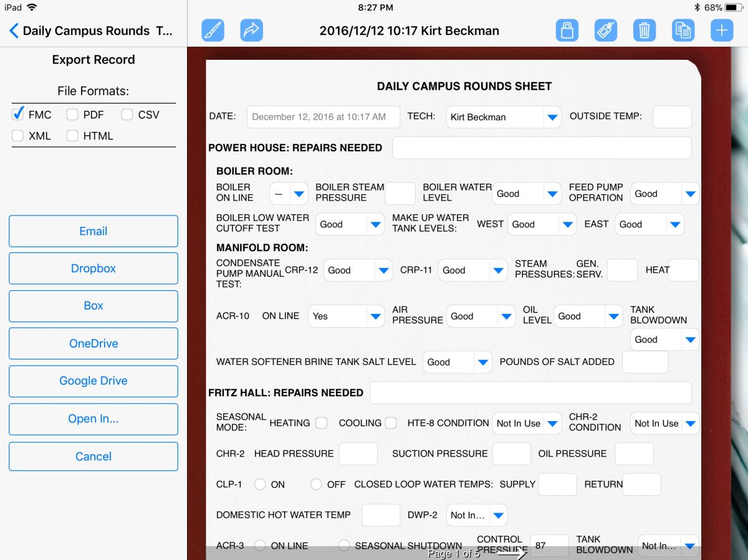Image resolution: width=748 pixels, height=560 pixels.
Task: Delete this record via the trash icon
Action: click(x=644, y=29)
